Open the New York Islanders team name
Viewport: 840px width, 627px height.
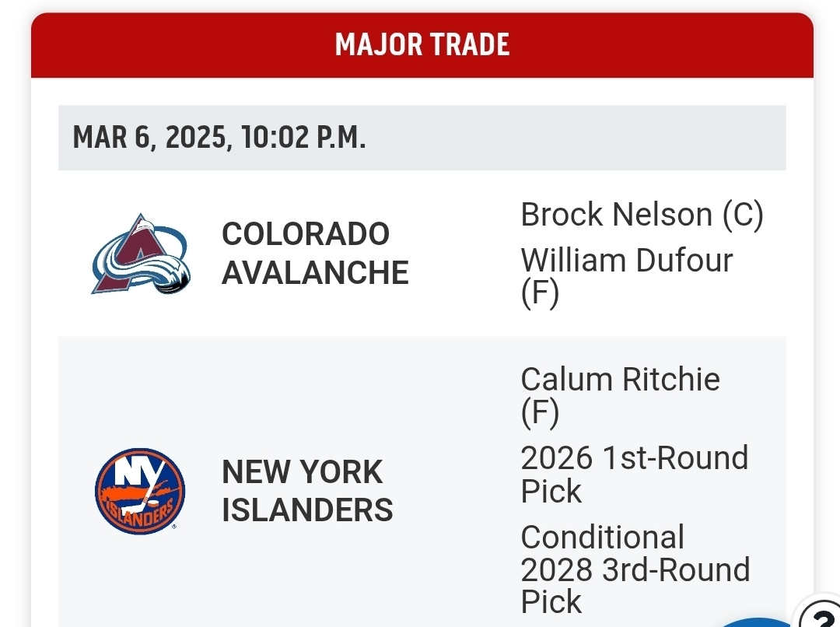point(307,491)
